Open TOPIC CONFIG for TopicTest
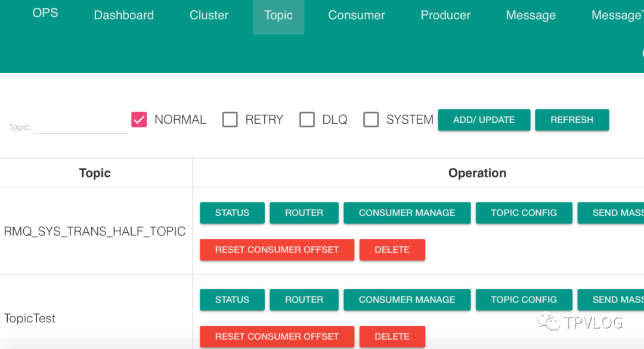 click(524, 300)
